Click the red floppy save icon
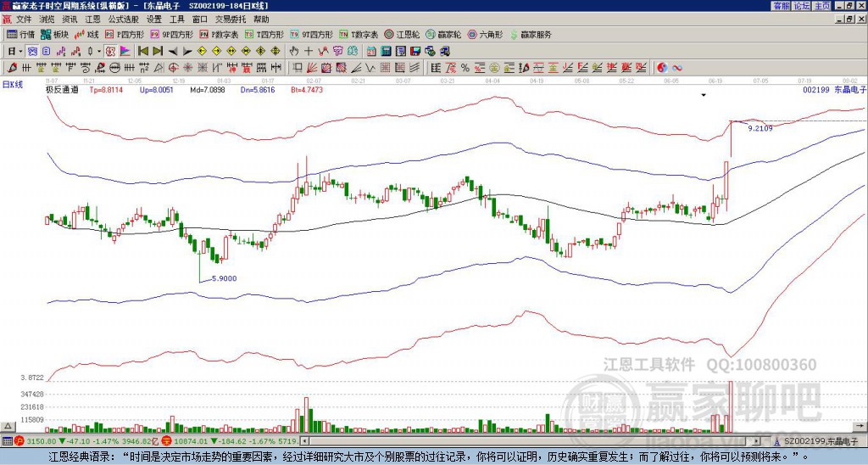Viewport: 868px width, 465px height. tap(415, 51)
